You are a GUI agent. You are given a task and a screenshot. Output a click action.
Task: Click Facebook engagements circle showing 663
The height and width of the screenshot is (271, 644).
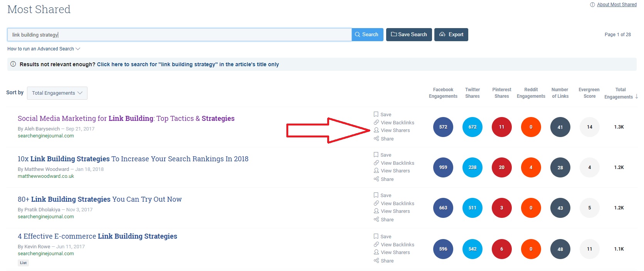click(443, 208)
